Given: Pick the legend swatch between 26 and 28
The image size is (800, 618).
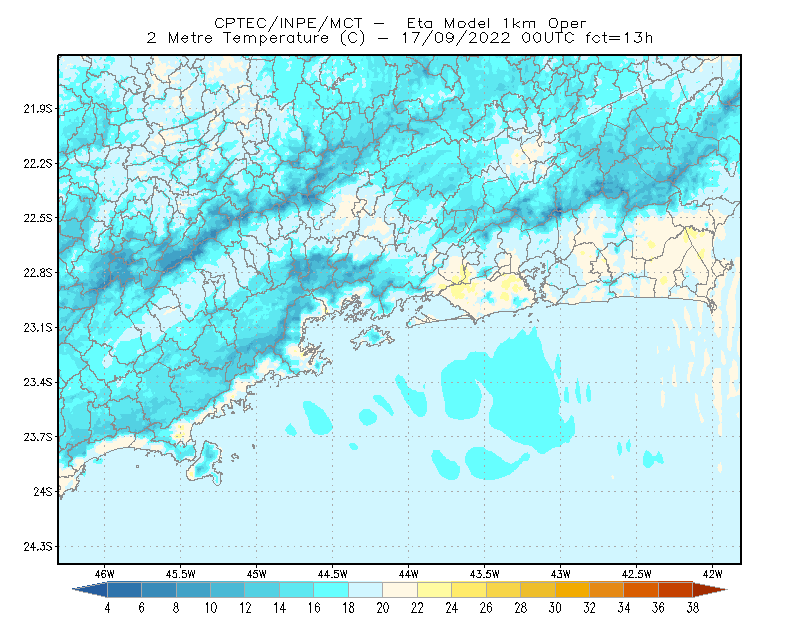Looking at the screenshot, I should point(504,590).
